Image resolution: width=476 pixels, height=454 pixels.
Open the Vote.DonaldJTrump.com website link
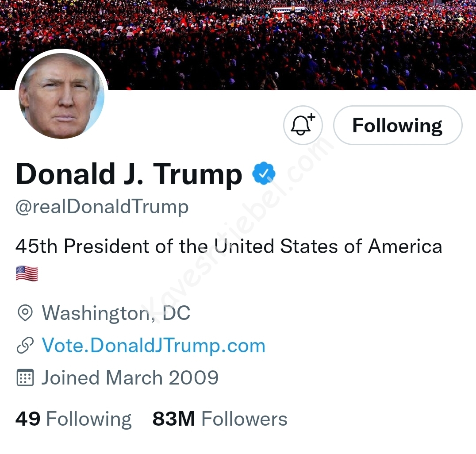point(153,346)
